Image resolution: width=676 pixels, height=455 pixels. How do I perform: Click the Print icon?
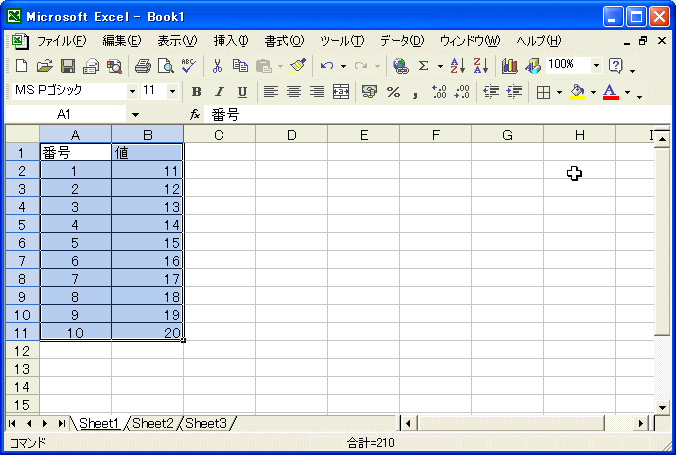142,66
